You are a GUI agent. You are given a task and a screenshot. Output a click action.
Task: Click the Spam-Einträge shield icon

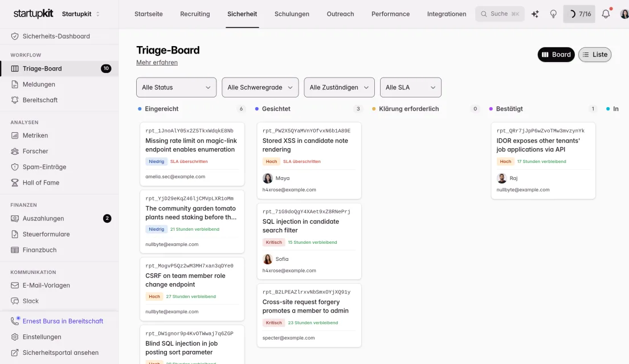coord(15,167)
